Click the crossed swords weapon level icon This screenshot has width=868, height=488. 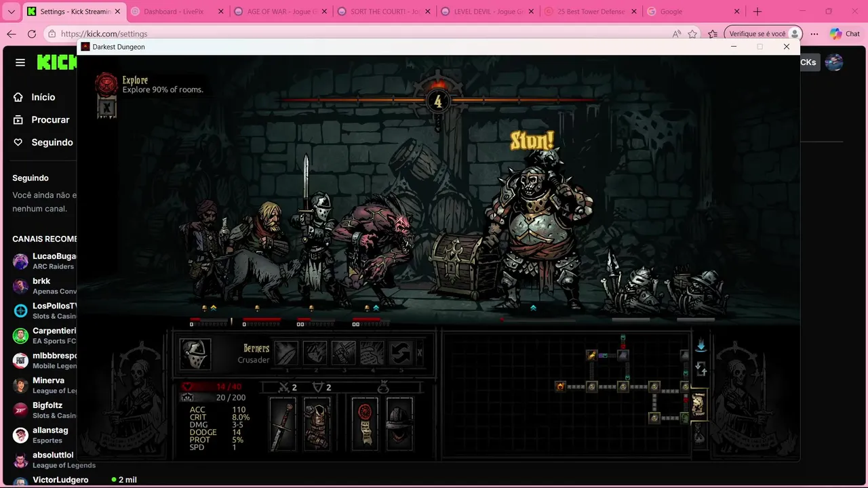(285, 387)
